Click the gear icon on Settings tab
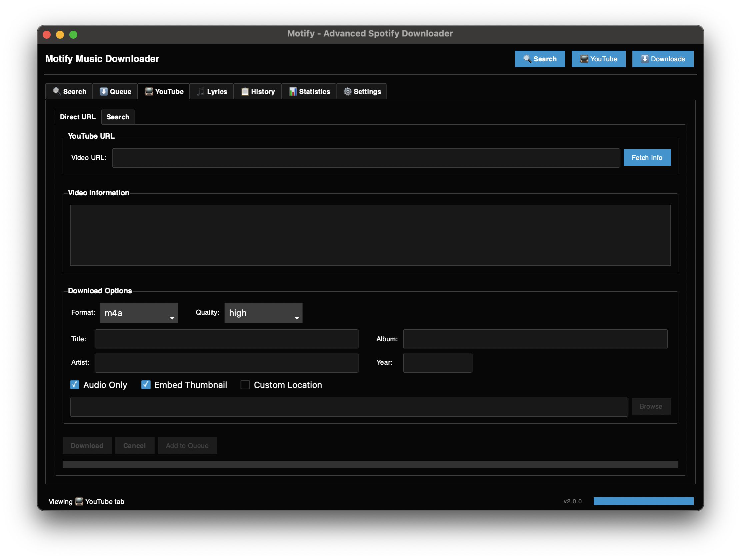This screenshot has width=741, height=560. pyautogui.click(x=348, y=91)
